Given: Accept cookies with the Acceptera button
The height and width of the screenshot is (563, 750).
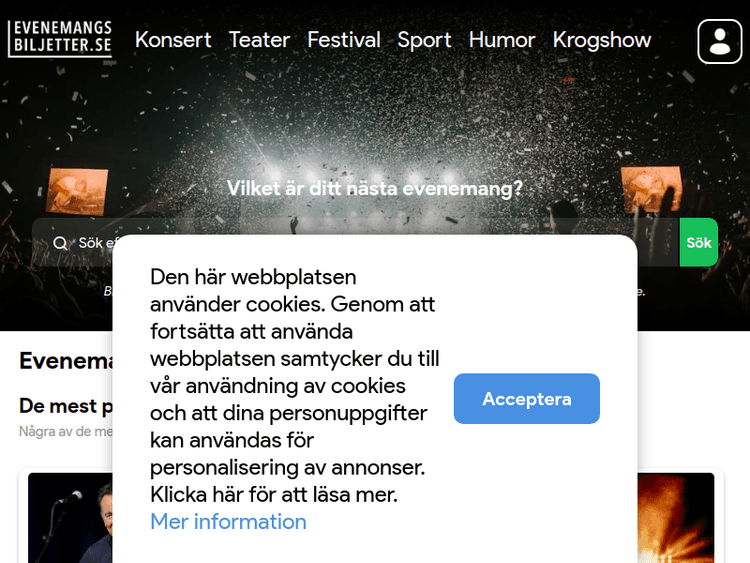Looking at the screenshot, I should (527, 398).
